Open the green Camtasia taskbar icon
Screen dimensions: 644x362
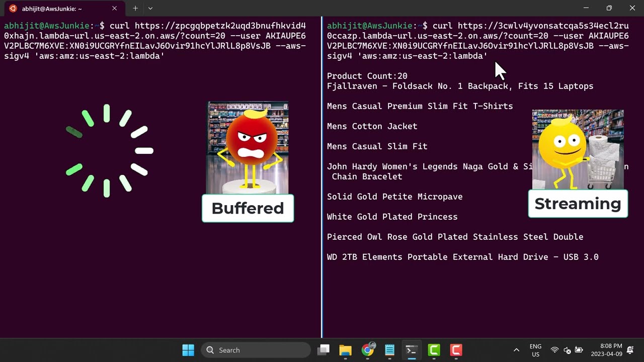(434, 350)
